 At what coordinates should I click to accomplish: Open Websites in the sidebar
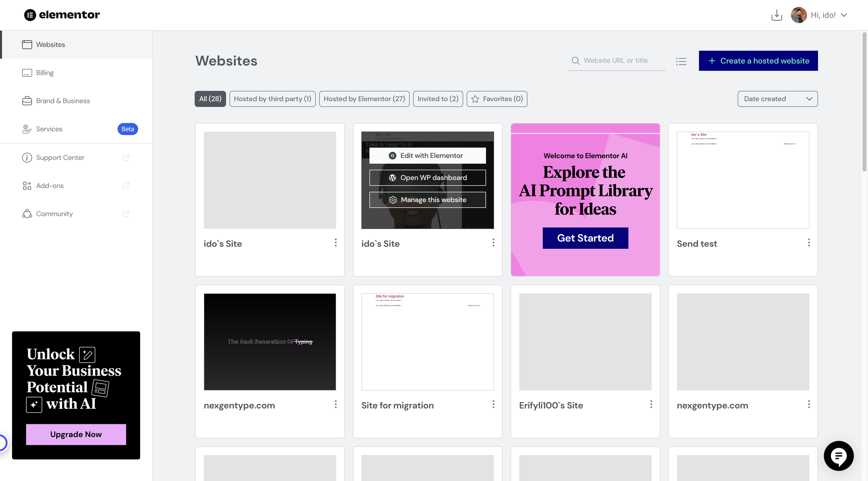tap(76, 44)
